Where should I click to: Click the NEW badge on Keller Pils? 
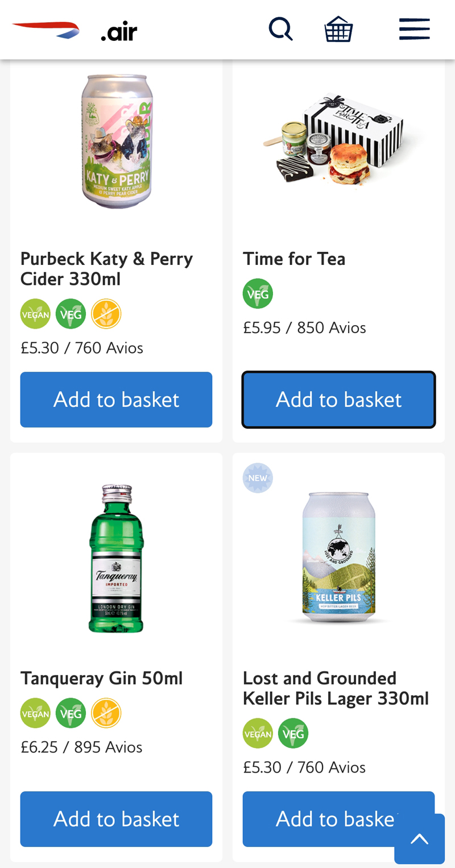(258, 478)
